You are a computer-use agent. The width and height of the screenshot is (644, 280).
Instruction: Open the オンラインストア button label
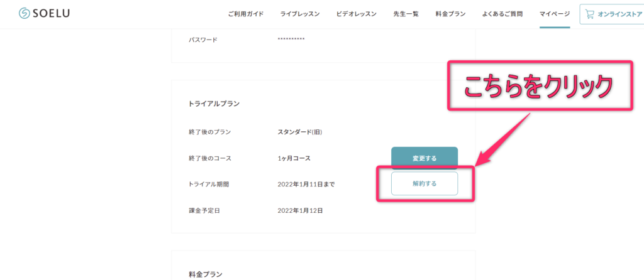619,14
